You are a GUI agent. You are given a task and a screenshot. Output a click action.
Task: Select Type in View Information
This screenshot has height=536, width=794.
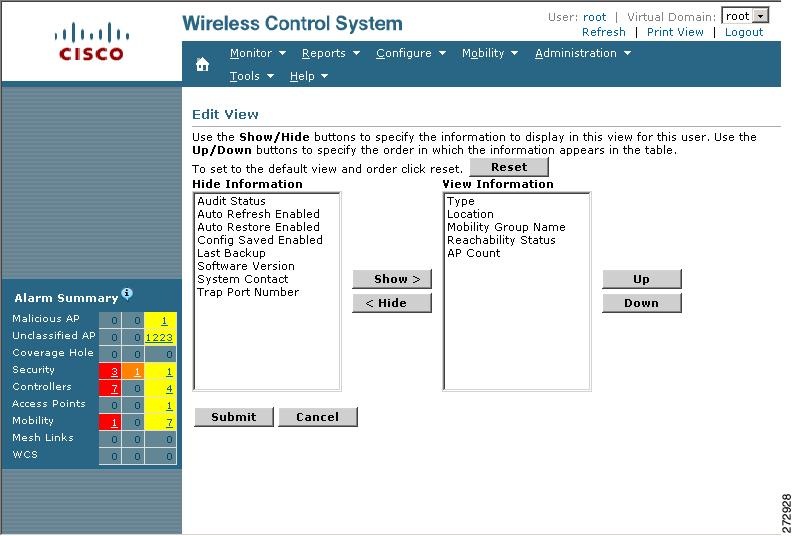click(460, 201)
